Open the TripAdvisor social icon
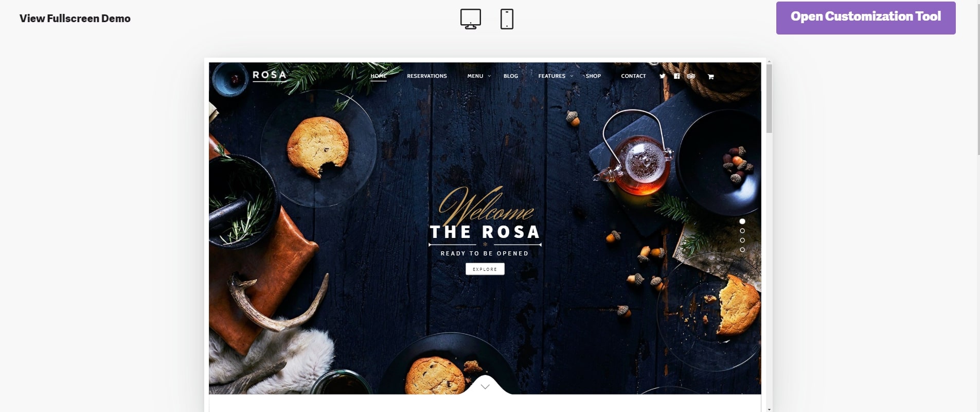The image size is (980, 412). [691, 76]
